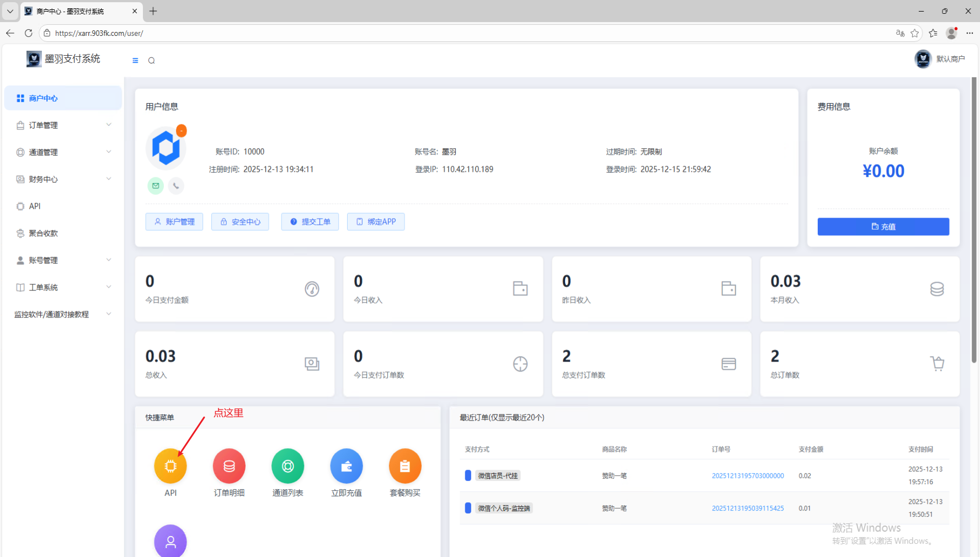Click the green email icon under avatar
This screenshot has width=980, height=557.
[156, 186]
